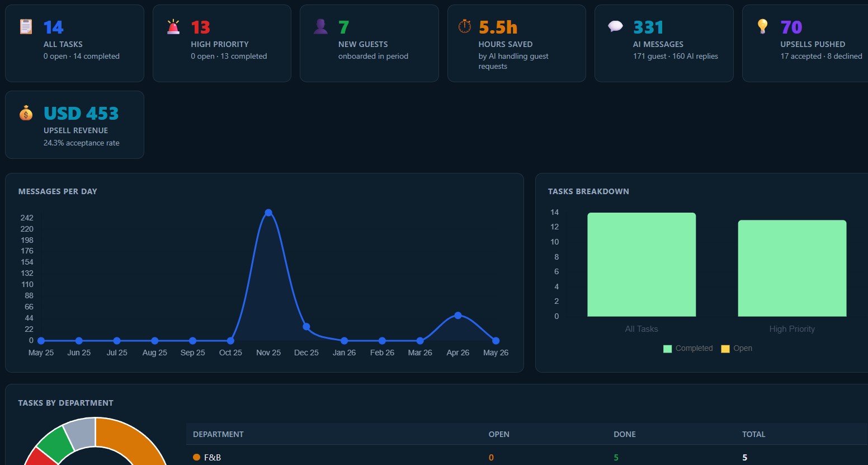The width and height of the screenshot is (868, 465).
Task: Click the 'All Tasks' bar chart axis label
Action: (641, 329)
